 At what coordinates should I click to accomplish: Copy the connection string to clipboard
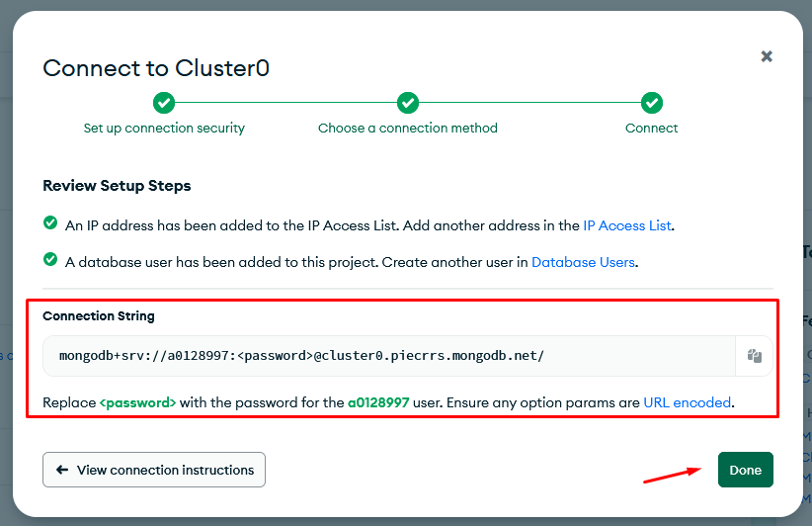pos(754,356)
